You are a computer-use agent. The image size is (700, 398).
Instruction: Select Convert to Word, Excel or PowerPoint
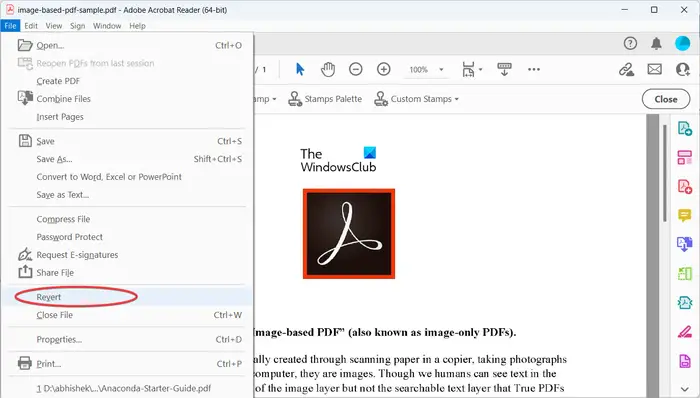(127, 177)
